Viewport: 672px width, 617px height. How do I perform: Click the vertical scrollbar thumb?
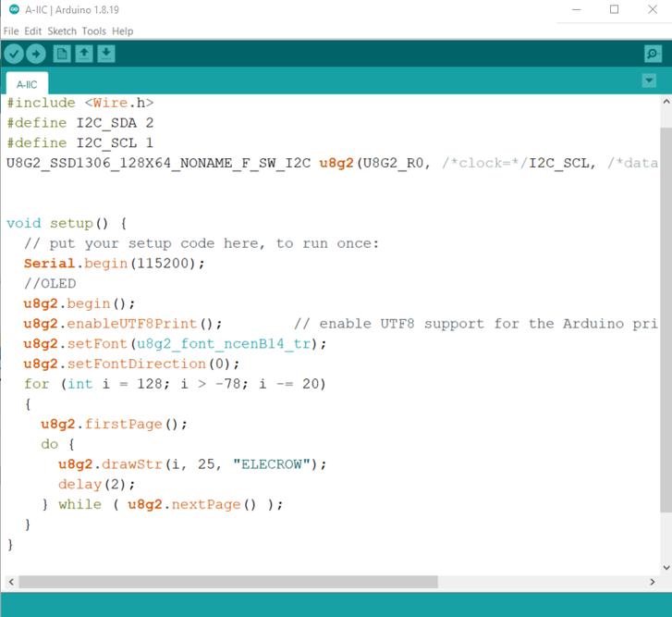[x=666, y=320]
